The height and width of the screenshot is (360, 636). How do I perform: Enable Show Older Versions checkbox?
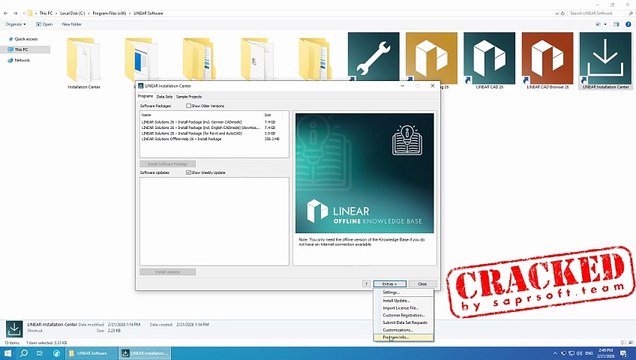tap(188, 106)
